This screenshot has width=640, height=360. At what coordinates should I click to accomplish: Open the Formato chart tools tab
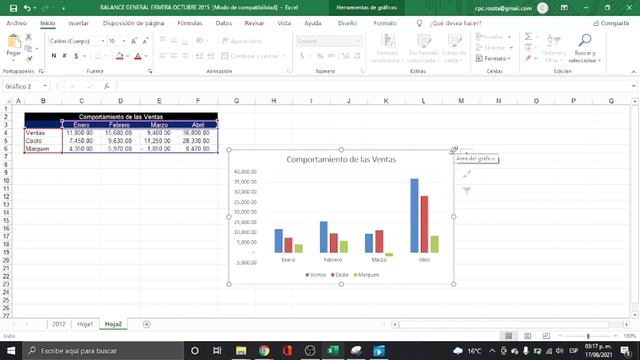click(385, 23)
